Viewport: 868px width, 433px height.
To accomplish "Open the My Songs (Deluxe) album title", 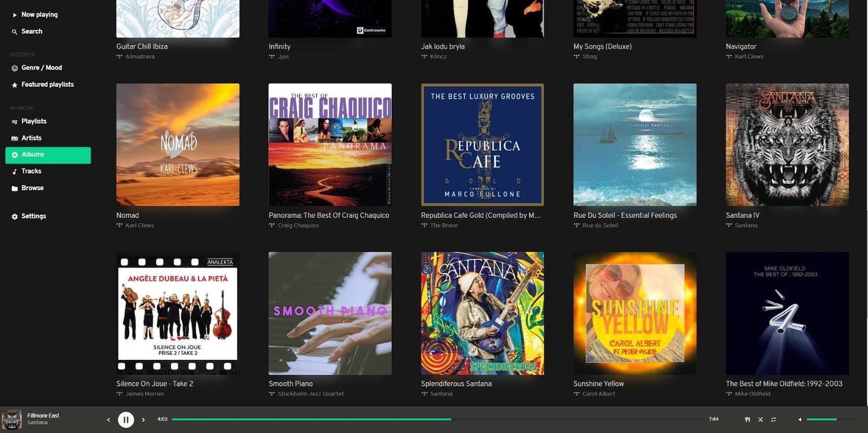I will [x=603, y=47].
